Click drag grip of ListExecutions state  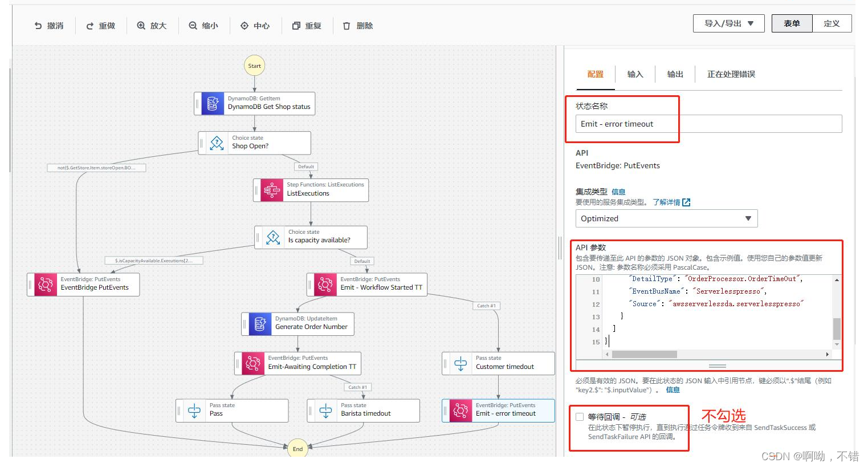(256, 190)
